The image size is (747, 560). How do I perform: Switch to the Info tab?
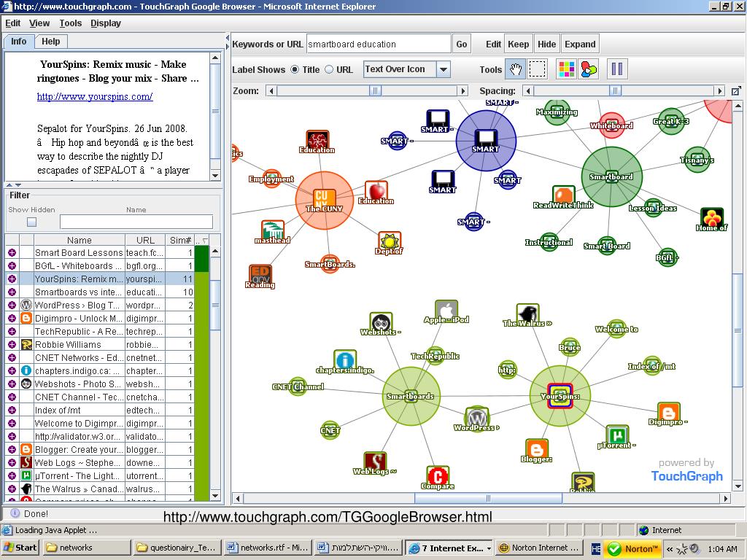(18, 42)
